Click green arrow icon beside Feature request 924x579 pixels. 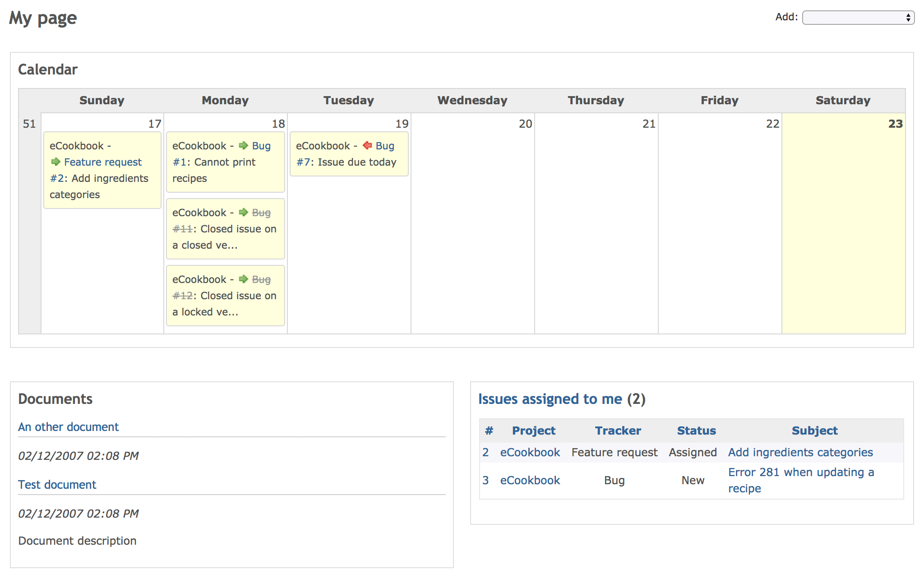point(56,162)
